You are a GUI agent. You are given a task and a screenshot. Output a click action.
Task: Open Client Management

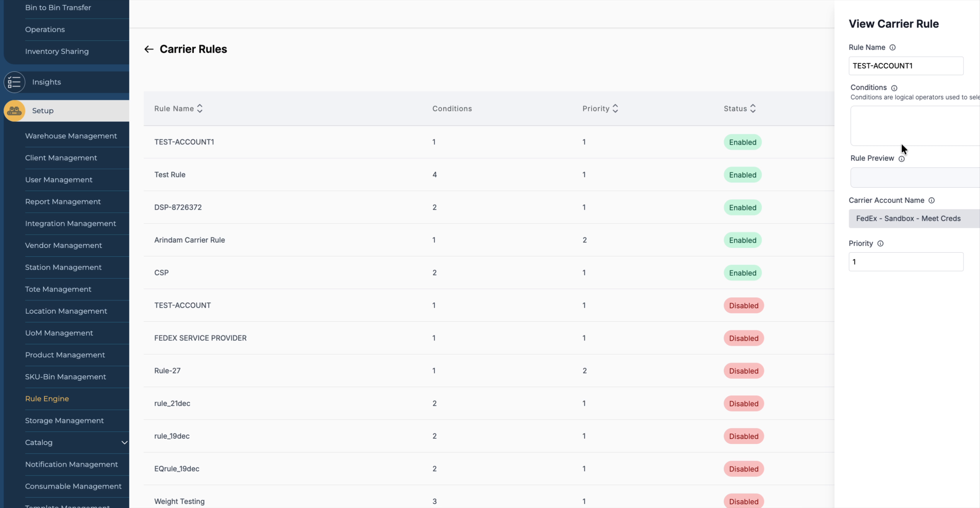point(61,158)
